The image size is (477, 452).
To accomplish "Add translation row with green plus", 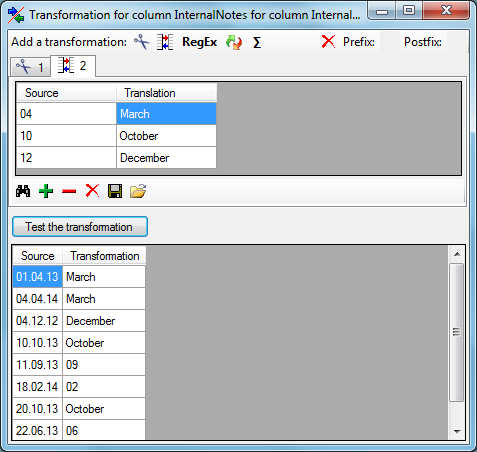I will coord(46,191).
